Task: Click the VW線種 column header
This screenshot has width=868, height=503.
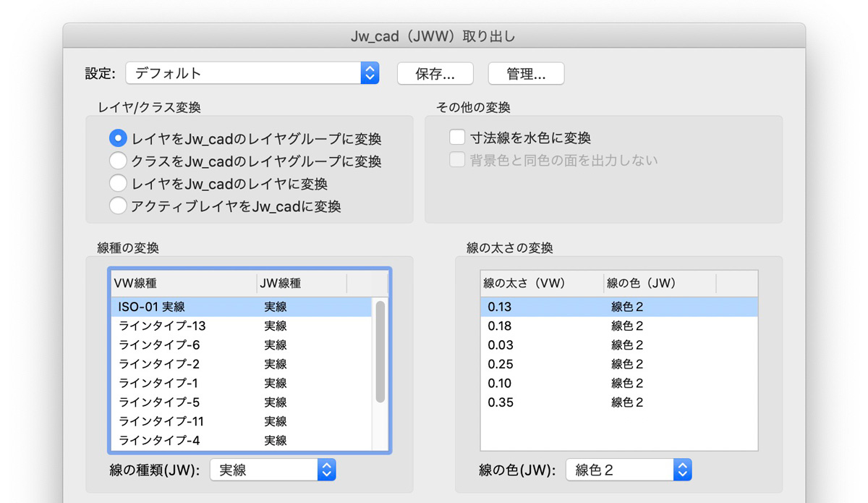Action: (184, 283)
